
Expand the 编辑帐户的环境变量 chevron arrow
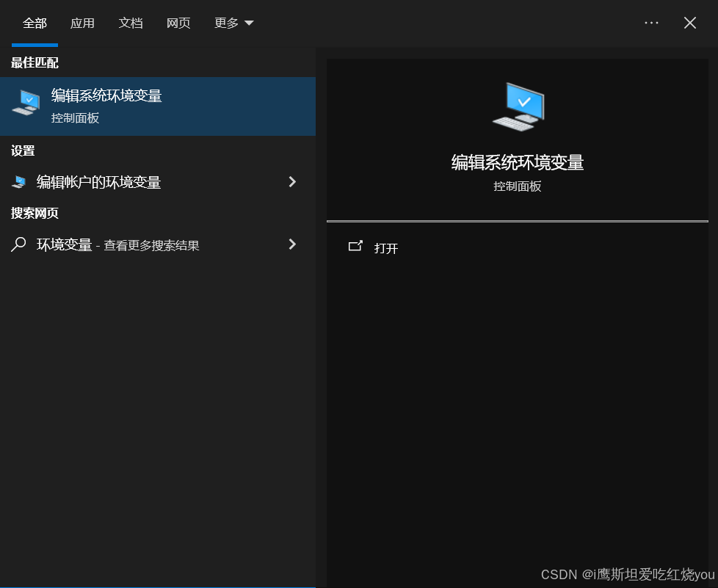pos(292,182)
